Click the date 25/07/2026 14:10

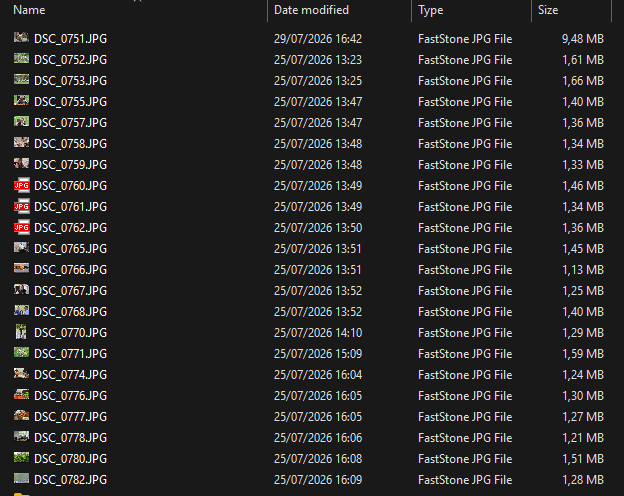tap(318, 333)
